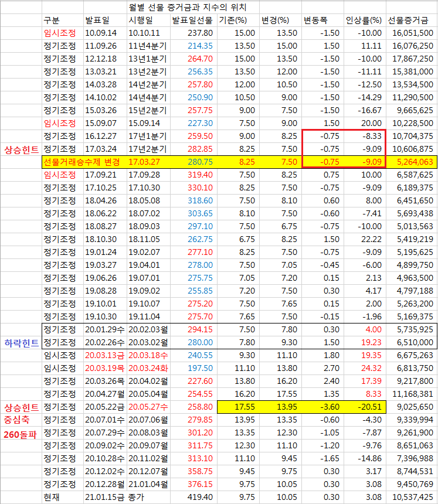Select the title cell 월별 선물 증거금과 지수의 위치
This screenshot has width=438, height=504.
point(188,7)
